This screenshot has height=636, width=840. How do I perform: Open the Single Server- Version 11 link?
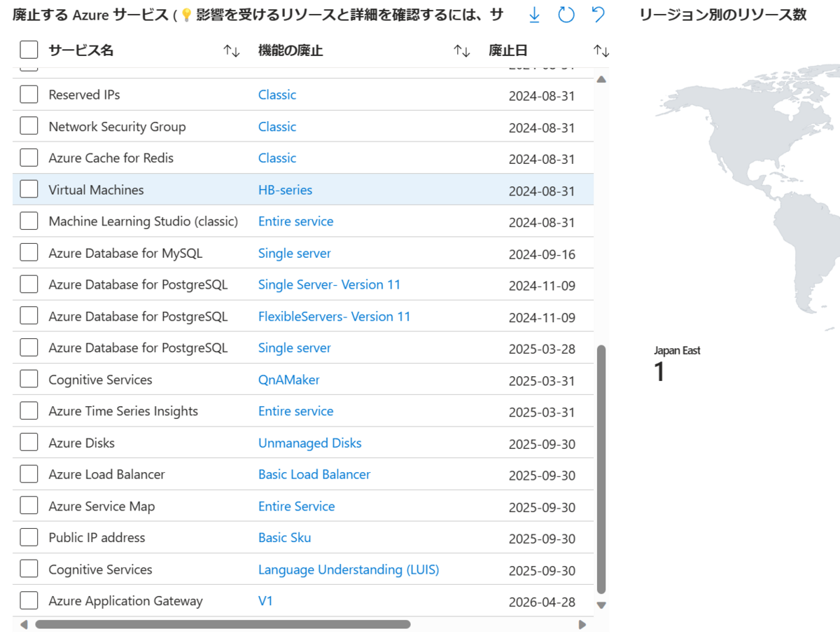pyautogui.click(x=329, y=284)
